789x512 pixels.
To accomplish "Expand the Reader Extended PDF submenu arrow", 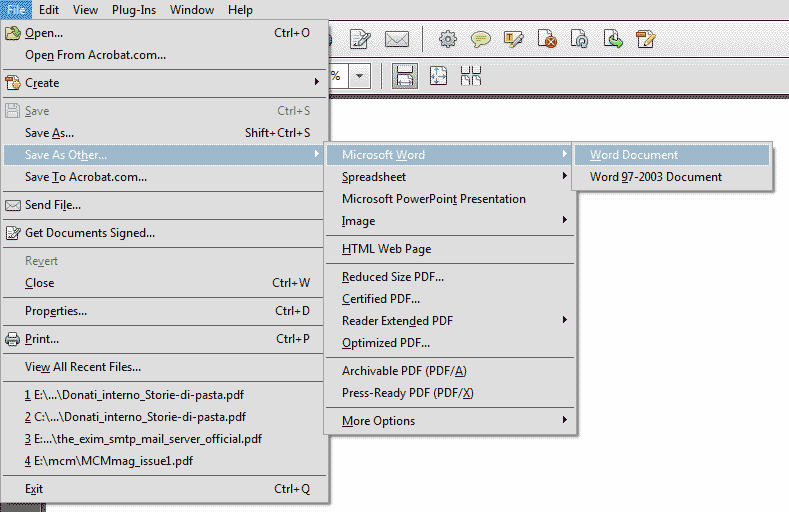I will [565, 320].
